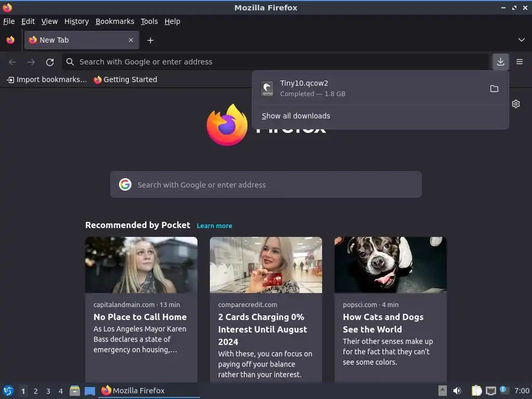Click the removable media eject tray icon
The width and height of the screenshot is (532, 399).
point(443,391)
